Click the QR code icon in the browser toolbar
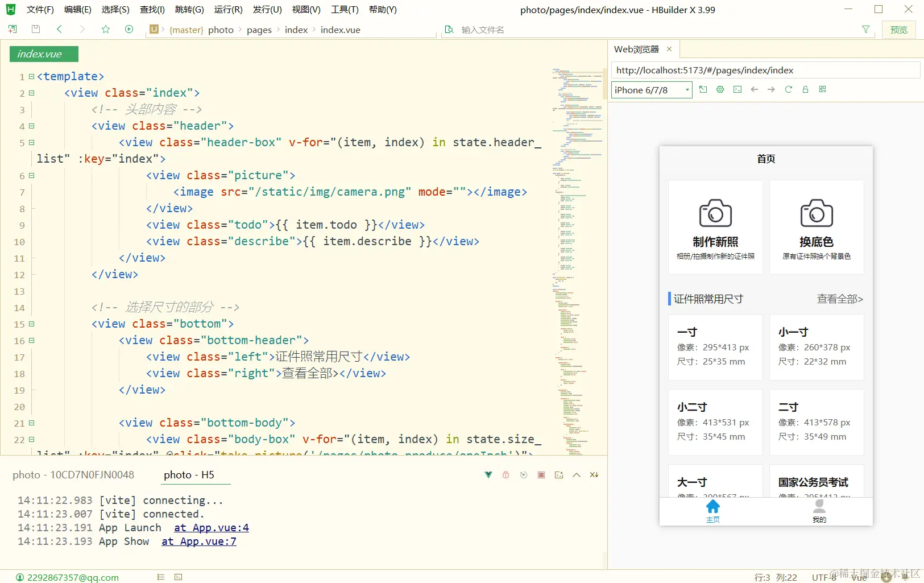This screenshot has height=583, width=924. (x=823, y=89)
